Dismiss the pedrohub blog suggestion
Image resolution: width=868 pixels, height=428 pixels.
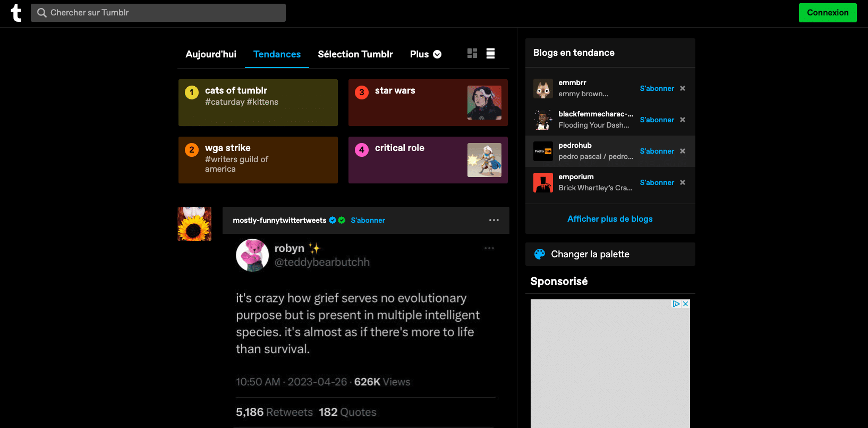point(683,151)
